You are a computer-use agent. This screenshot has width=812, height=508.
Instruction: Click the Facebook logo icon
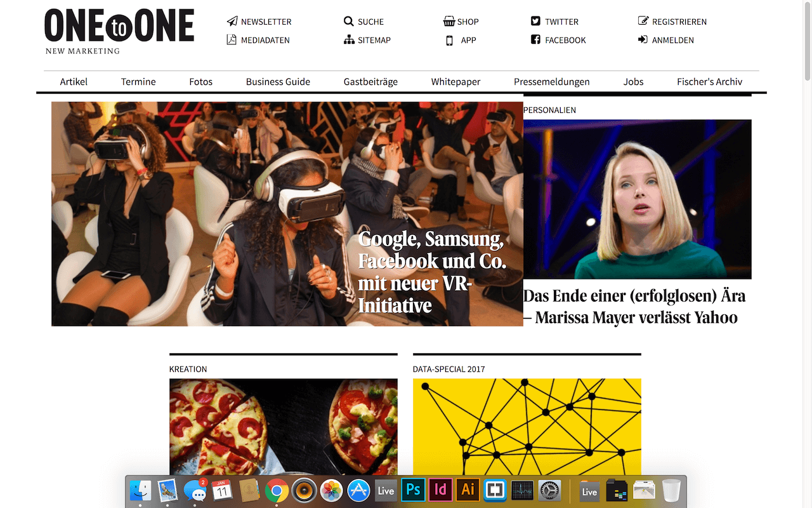coord(536,39)
